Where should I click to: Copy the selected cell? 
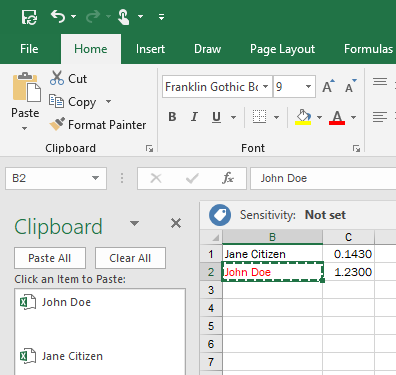pyautogui.click(x=73, y=102)
